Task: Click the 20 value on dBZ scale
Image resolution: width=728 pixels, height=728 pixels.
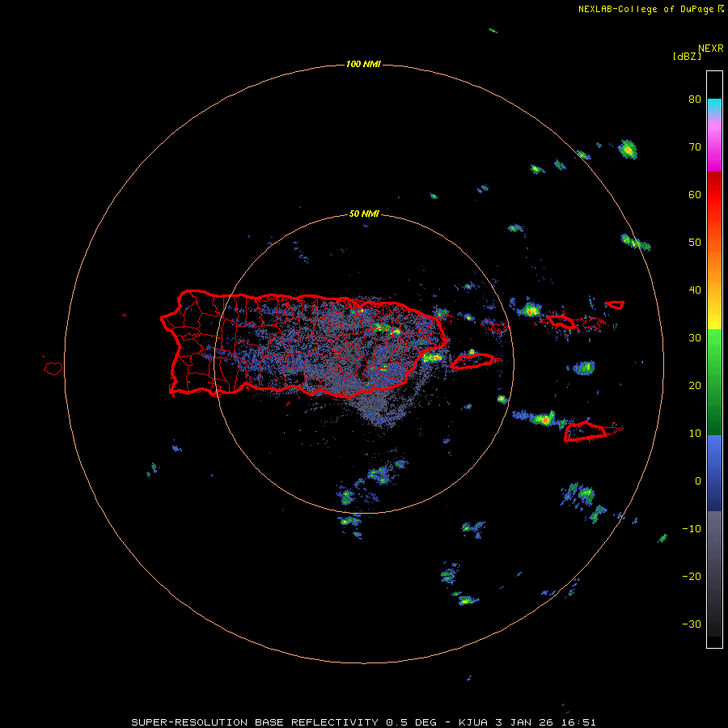Action: (695, 386)
